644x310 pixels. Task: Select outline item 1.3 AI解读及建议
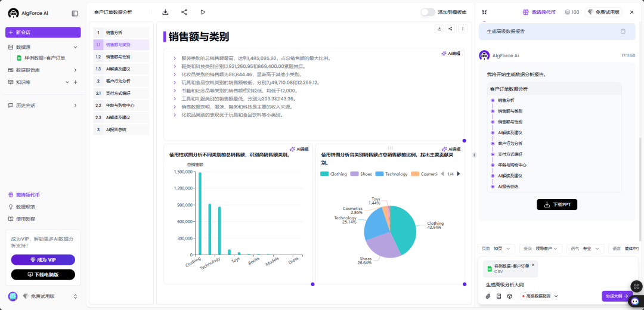pos(121,69)
